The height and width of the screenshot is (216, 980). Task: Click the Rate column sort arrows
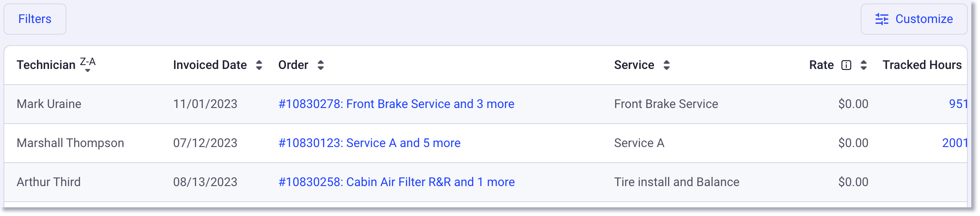coord(864,65)
